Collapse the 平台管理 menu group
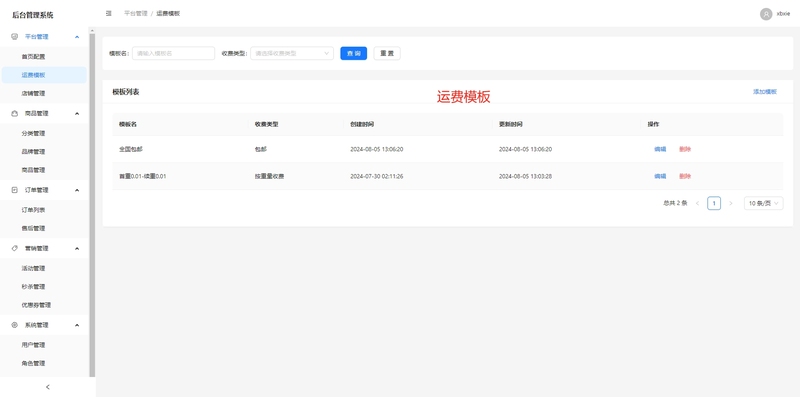This screenshot has height=397, width=800. 77,37
